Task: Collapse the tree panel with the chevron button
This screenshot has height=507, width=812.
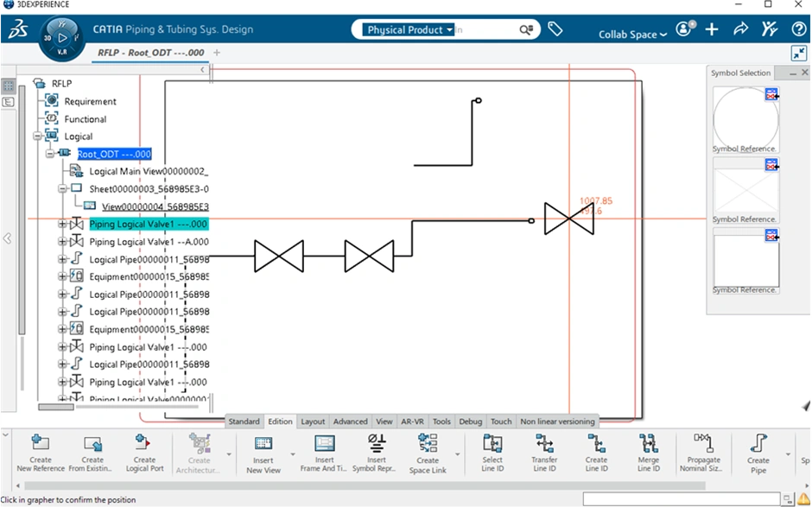Action: [203, 69]
